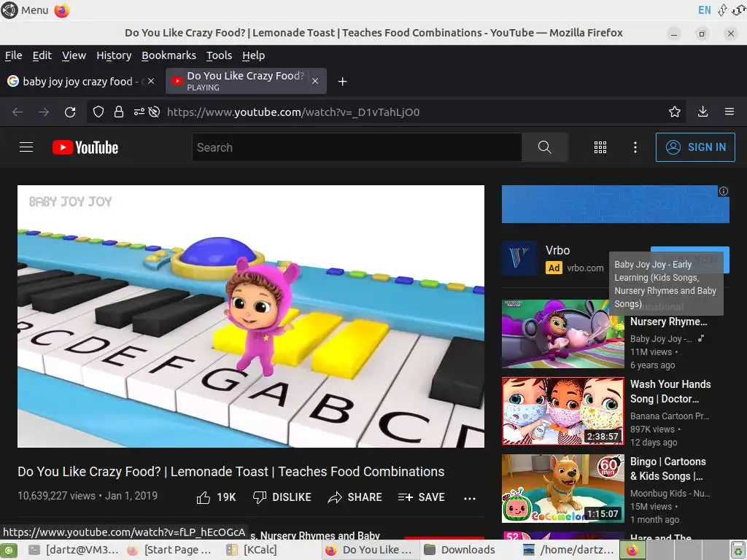Switch to the KCalc taskbar window
This screenshot has height=560, width=747.
(x=253, y=550)
